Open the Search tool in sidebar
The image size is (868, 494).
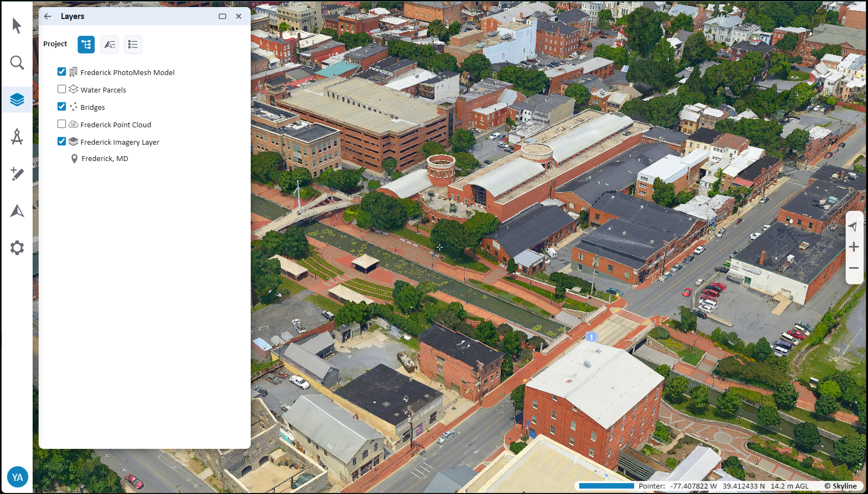pos(17,63)
